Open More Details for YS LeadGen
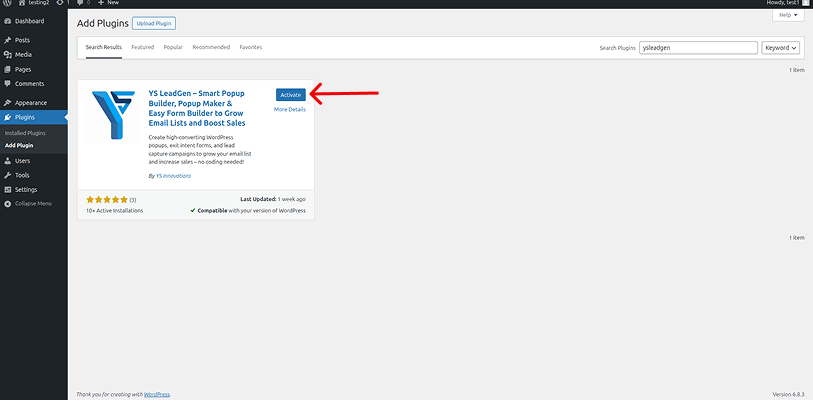This screenshot has height=400, width=813. (x=289, y=109)
